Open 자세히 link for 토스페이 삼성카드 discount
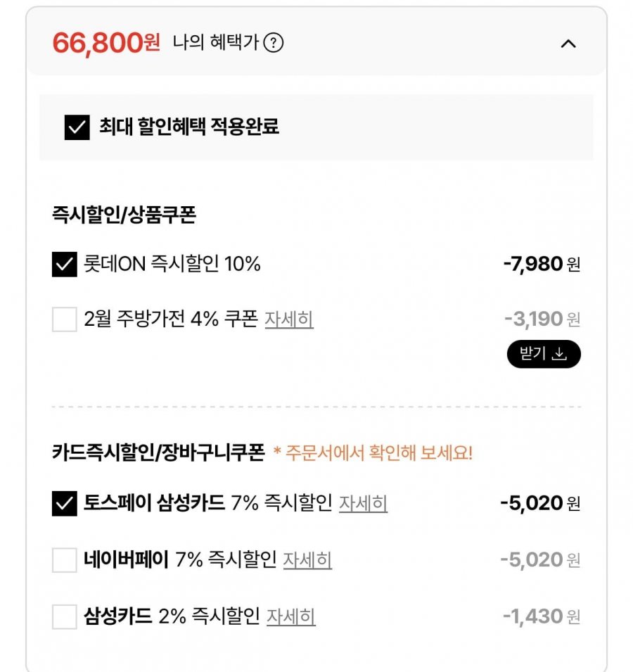Screen dimensions: 633x672 coord(363,504)
